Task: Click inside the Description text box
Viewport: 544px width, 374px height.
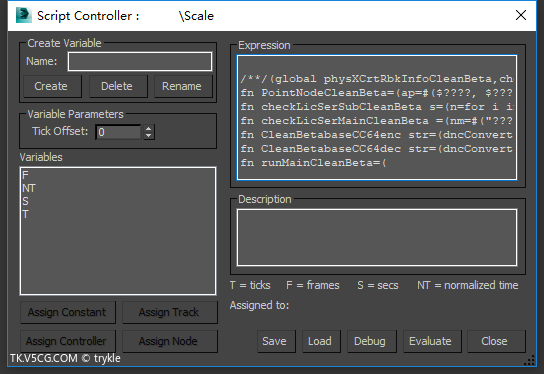Action: click(x=377, y=237)
